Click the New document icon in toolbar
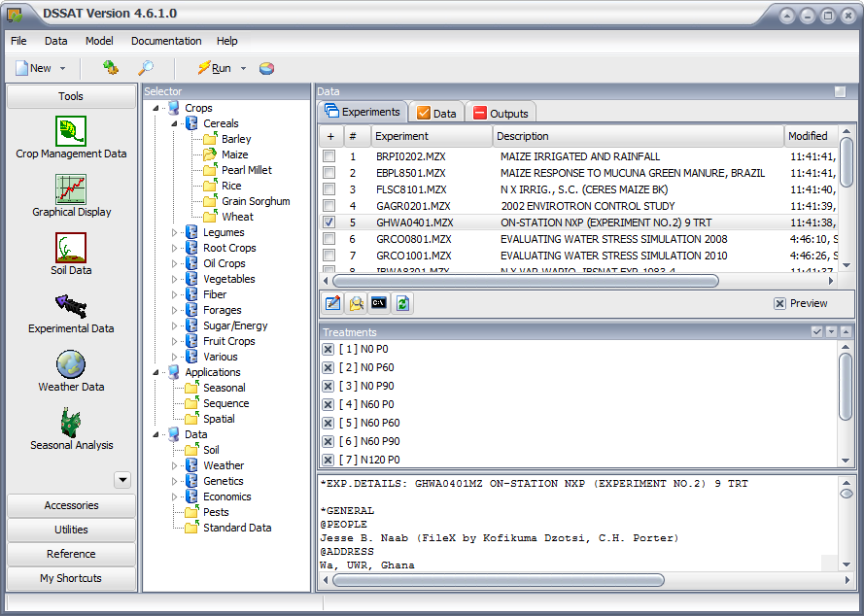 (22, 68)
